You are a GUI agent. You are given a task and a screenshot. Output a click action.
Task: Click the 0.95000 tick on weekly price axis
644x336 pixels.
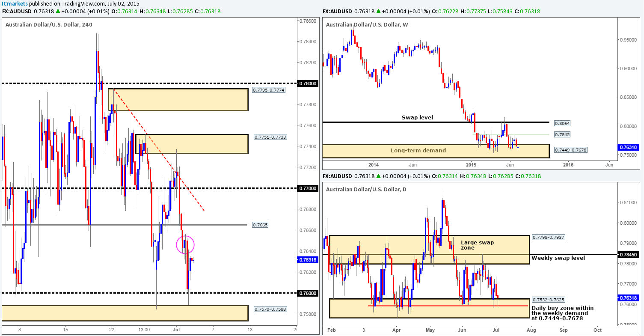click(629, 39)
